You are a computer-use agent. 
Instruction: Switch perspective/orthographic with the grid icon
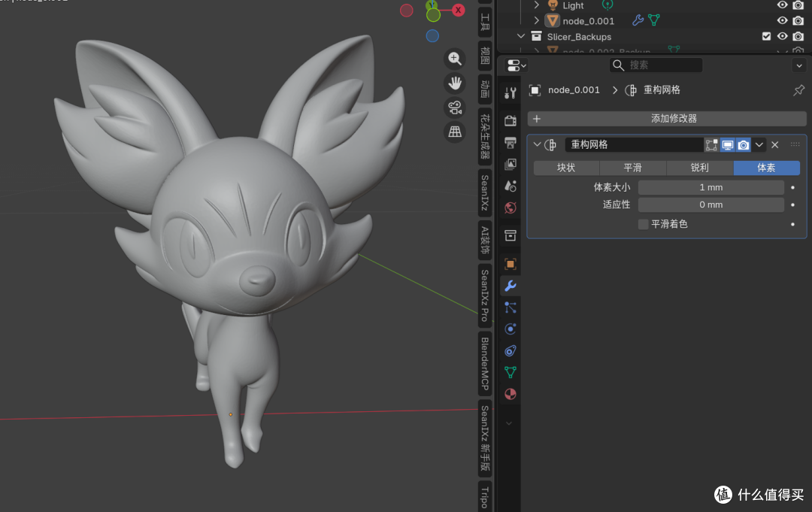[455, 132]
